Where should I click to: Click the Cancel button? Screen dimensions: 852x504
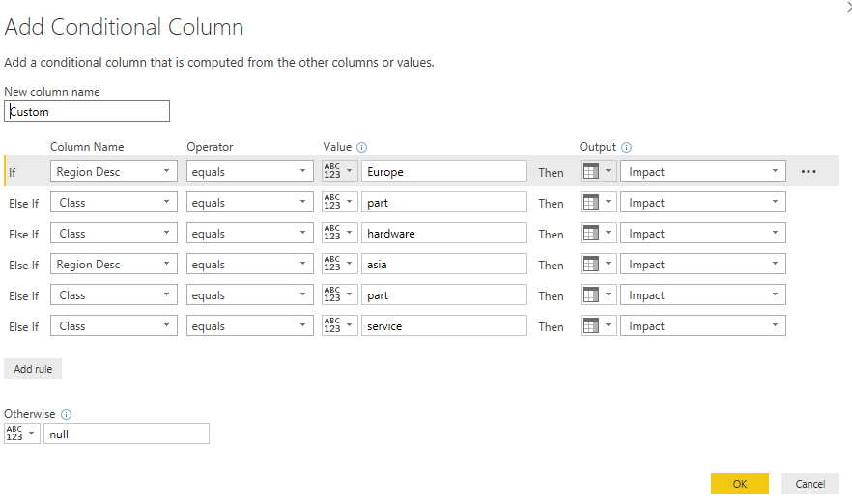[810, 484]
